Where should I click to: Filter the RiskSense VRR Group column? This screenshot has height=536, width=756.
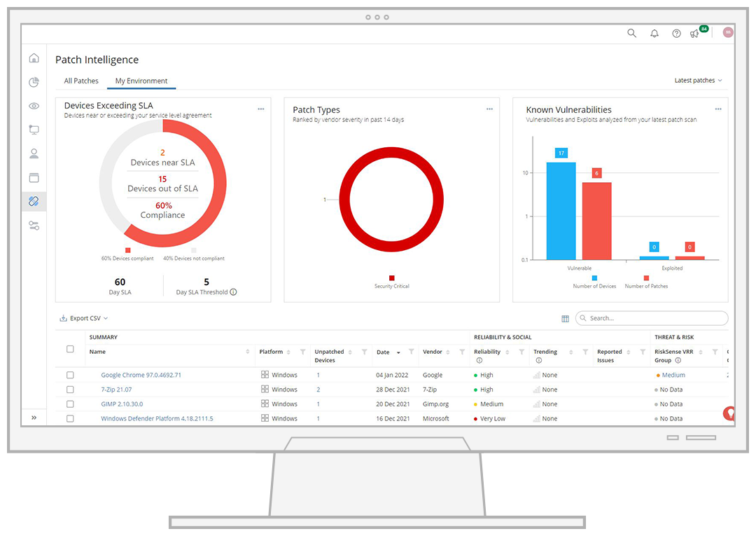(x=715, y=352)
